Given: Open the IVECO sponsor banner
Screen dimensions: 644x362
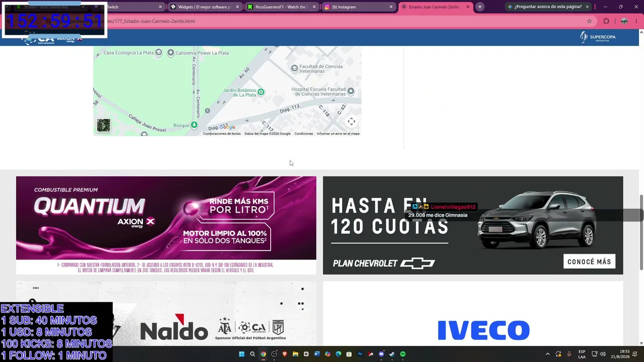Looking at the screenshot, I should (473, 313).
